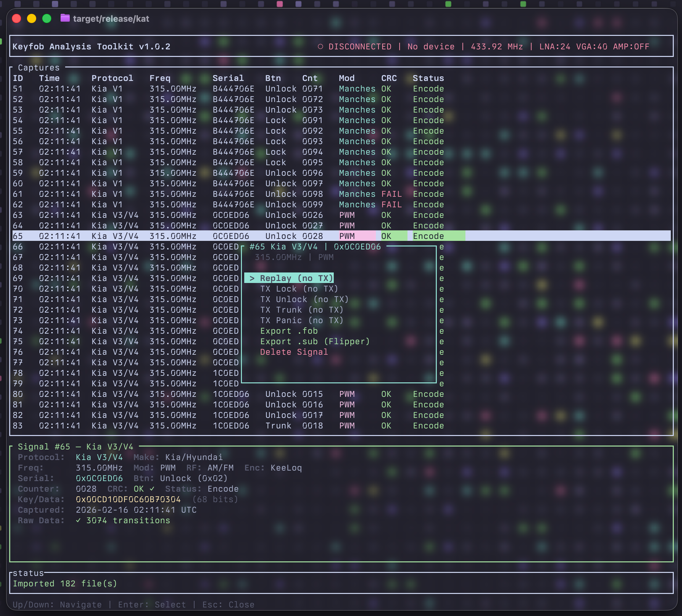The width and height of the screenshot is (682, 616).
Task: Click the Protocol column header
Action: pos(112,78)
